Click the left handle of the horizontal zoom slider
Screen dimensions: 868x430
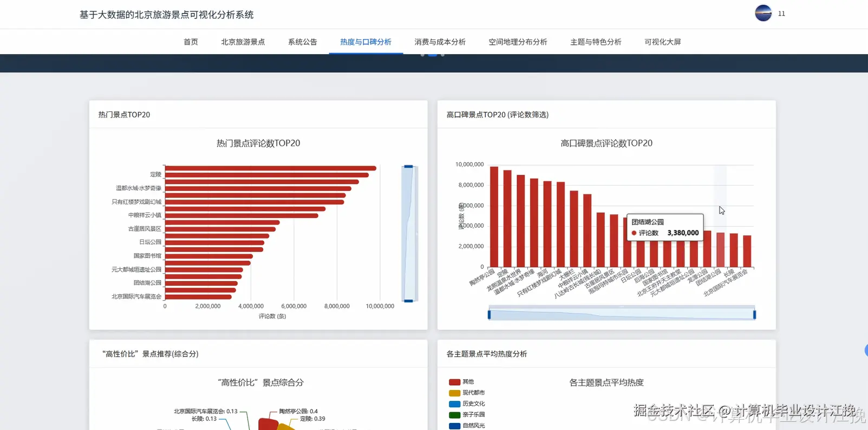coord(489,314)
